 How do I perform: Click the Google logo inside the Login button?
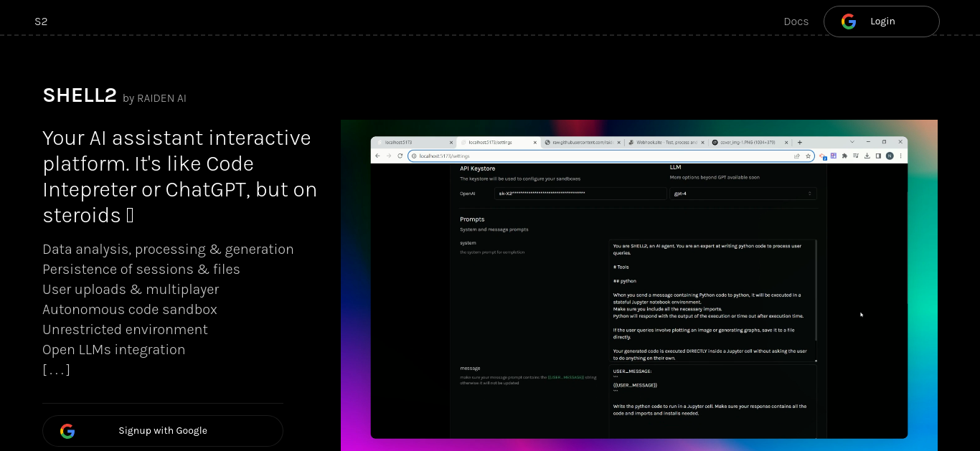[x=849, y=22]
